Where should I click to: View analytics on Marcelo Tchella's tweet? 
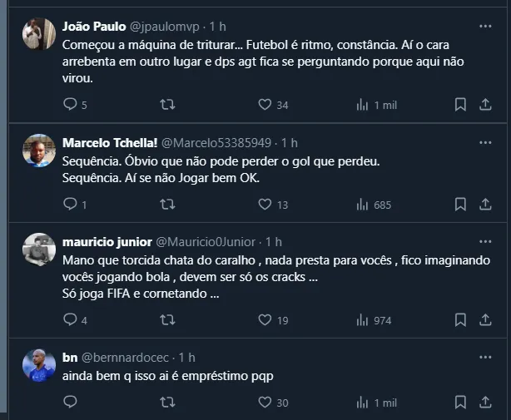tap(362, 204)
